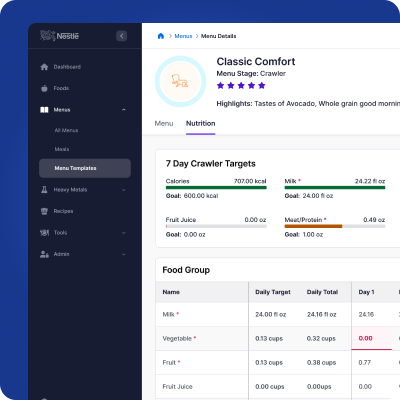Click the first rating star
This screenshot has height=400, width=400.
(220, 86)
